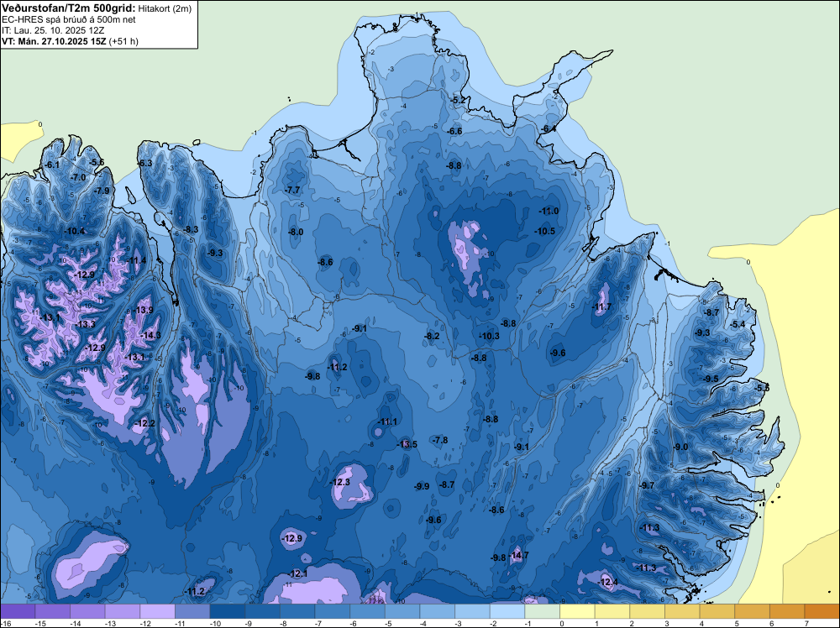Click the -6.1 temperature value
The height and width of the screenshot is (628, 840).
pos(52,165)
